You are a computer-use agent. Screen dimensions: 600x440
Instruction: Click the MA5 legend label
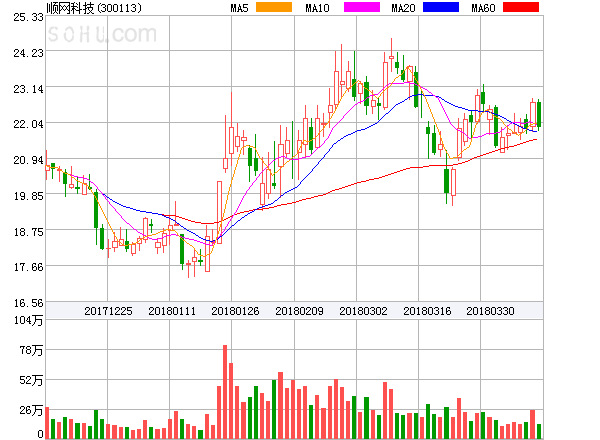[x=239, y=8]
